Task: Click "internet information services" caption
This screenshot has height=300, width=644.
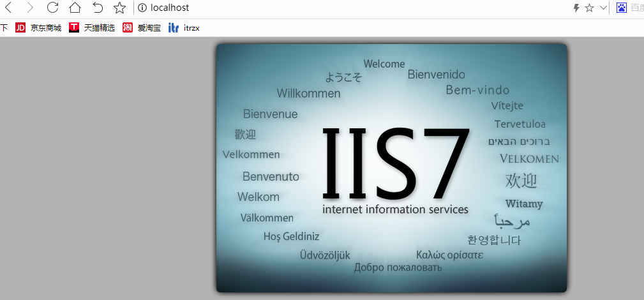Action: click(395, 209)
